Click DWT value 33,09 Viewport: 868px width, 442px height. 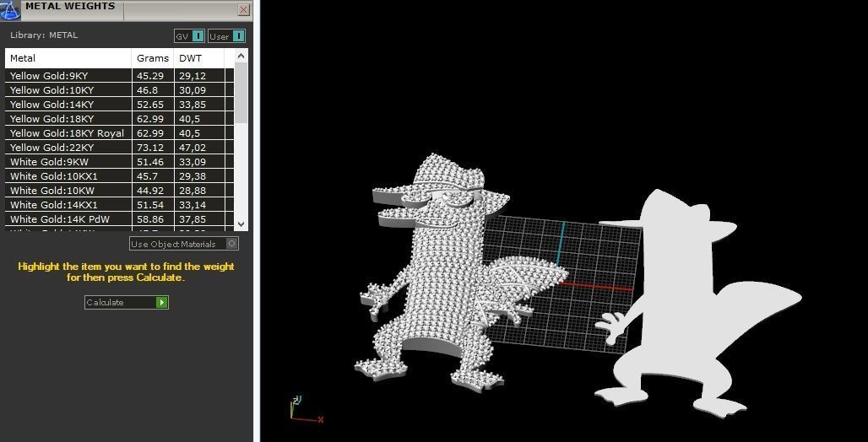(192, 162)
